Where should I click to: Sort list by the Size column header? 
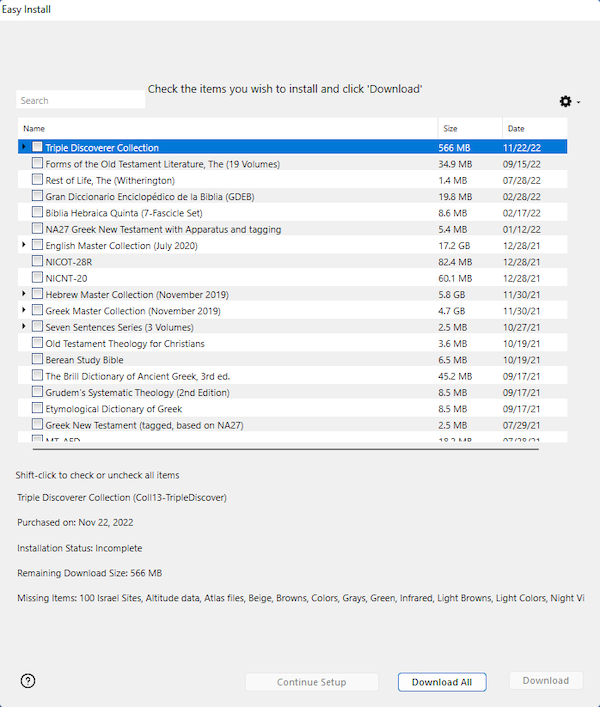coord(469,128)
